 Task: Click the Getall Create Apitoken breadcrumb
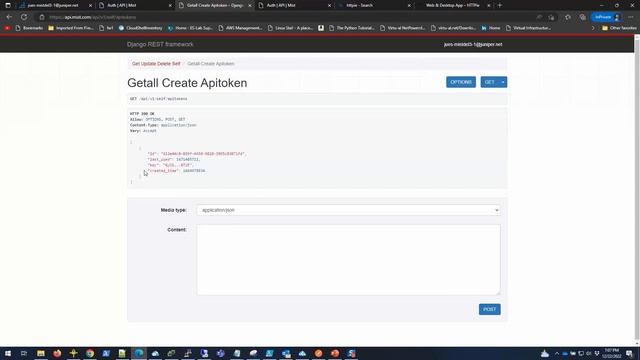211,64
